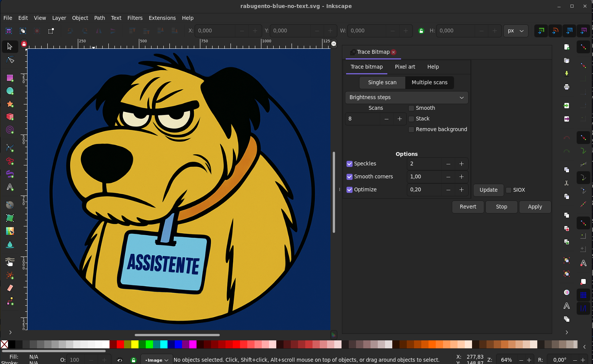This screenshot has height=364, width=593.
Task: Increase Scans value with plus
Action: click(x=400, y=119)
